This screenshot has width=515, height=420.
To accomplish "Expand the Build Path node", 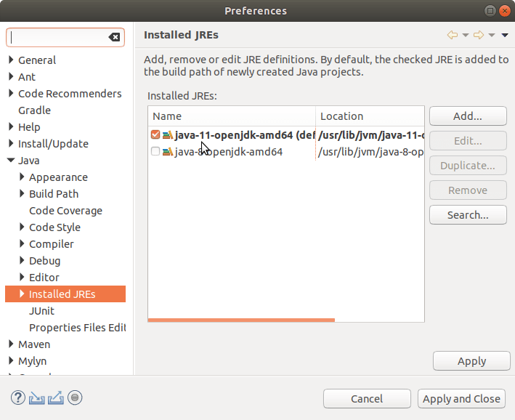I will point(22,193).
